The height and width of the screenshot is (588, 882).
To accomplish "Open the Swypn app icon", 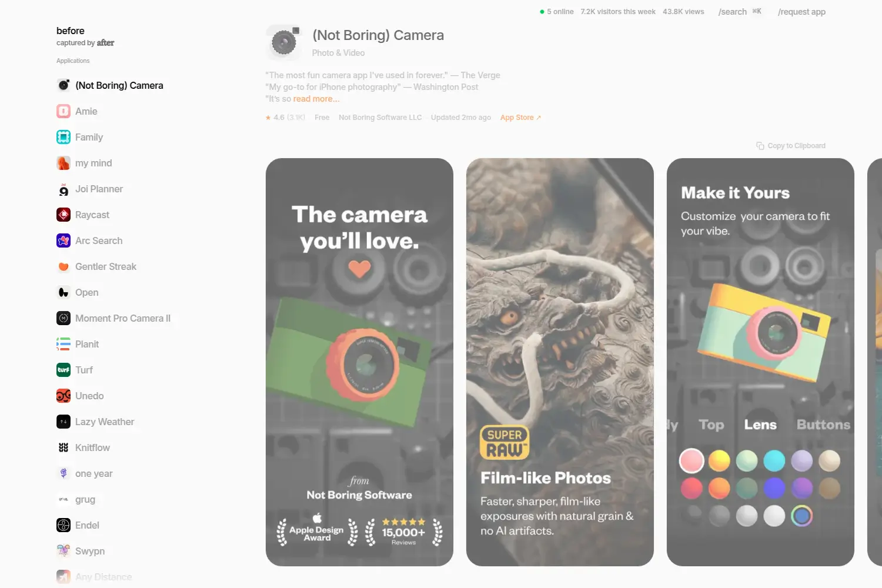I will 64,551.
